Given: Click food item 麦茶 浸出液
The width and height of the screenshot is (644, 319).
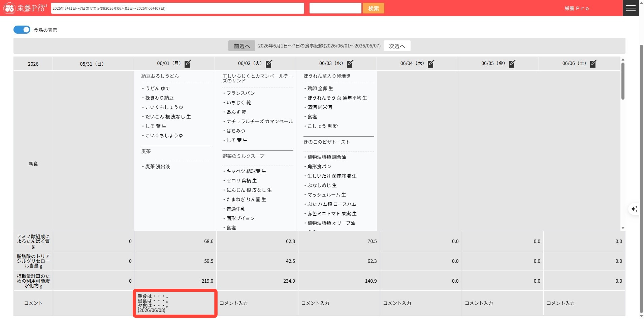Looking at the screenshot, I should (x=158, y=167).
